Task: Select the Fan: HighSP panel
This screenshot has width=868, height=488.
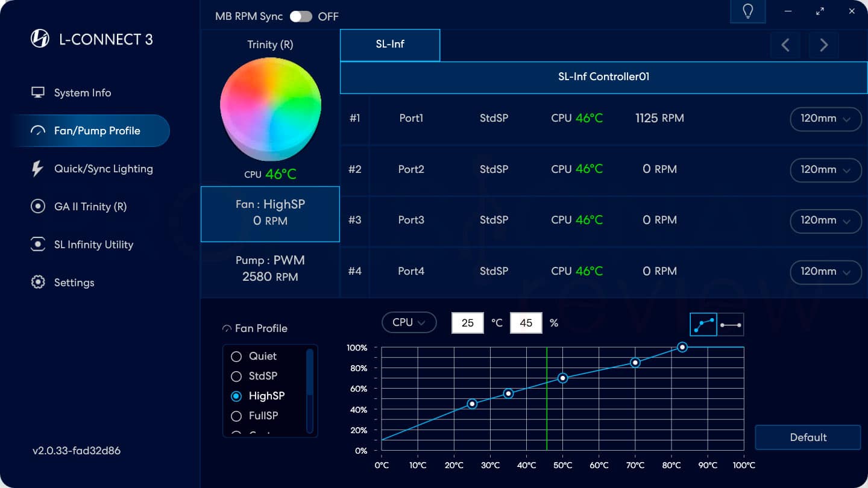Action: click(x=270, y=214)
